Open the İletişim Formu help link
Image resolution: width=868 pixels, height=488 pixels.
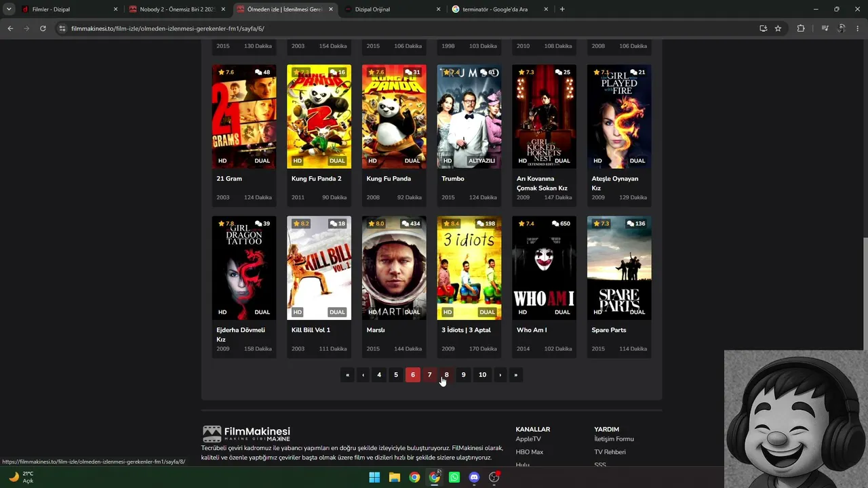614,439
